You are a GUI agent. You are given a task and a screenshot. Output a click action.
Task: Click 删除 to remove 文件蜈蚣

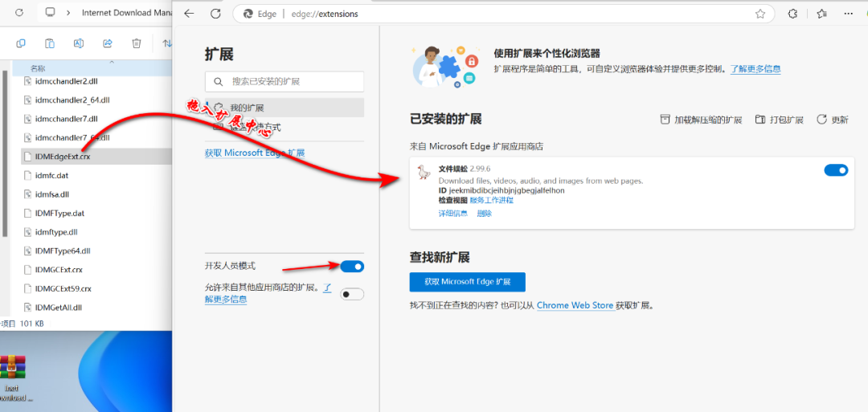[x=485, y=214]
